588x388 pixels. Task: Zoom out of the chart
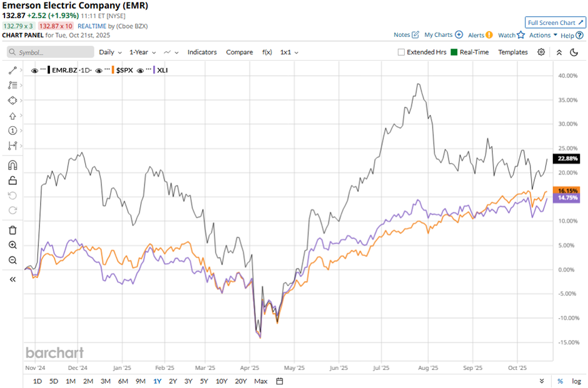[x=13, y=260]
